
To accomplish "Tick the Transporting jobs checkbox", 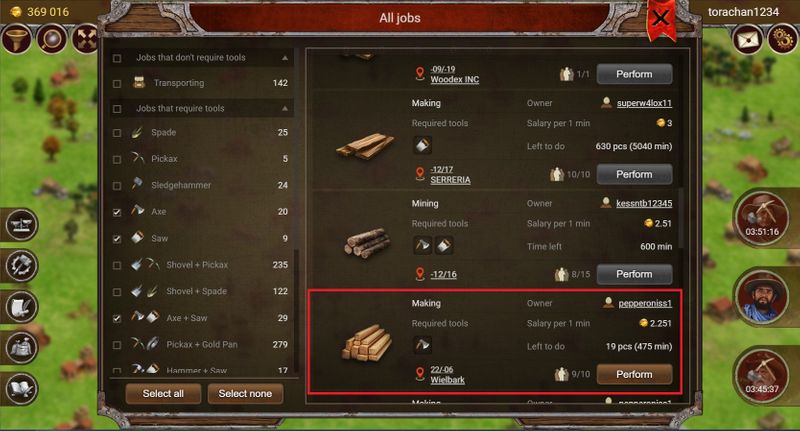I will coord(117,84).
